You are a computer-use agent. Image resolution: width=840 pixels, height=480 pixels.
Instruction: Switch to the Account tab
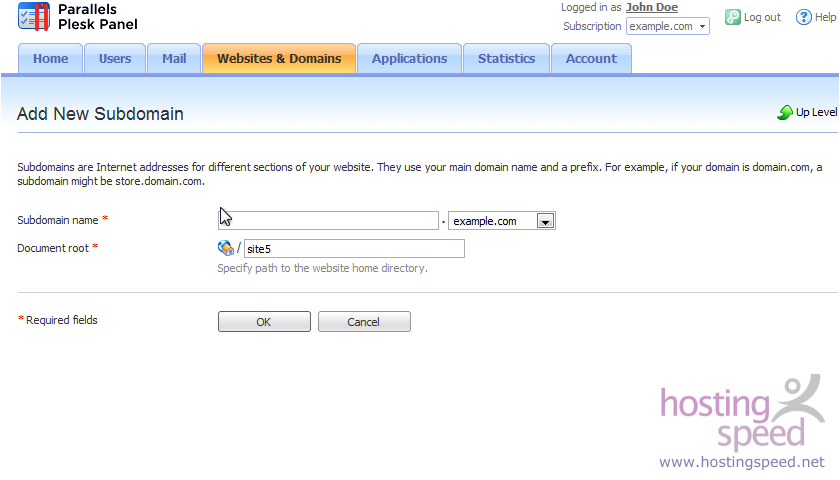(x=591, y=58)
